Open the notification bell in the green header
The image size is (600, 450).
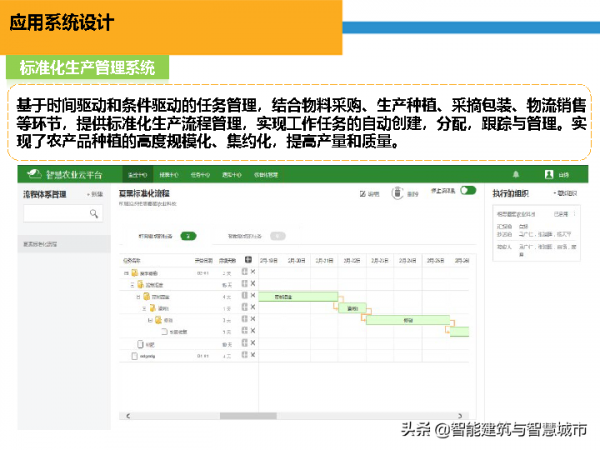516,174
